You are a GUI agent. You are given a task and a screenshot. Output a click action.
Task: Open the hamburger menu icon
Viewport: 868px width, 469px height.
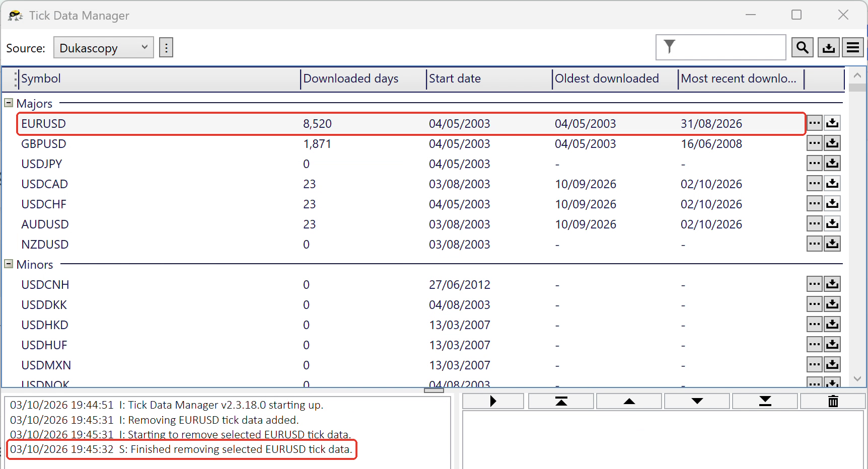[x=853, y=48]
